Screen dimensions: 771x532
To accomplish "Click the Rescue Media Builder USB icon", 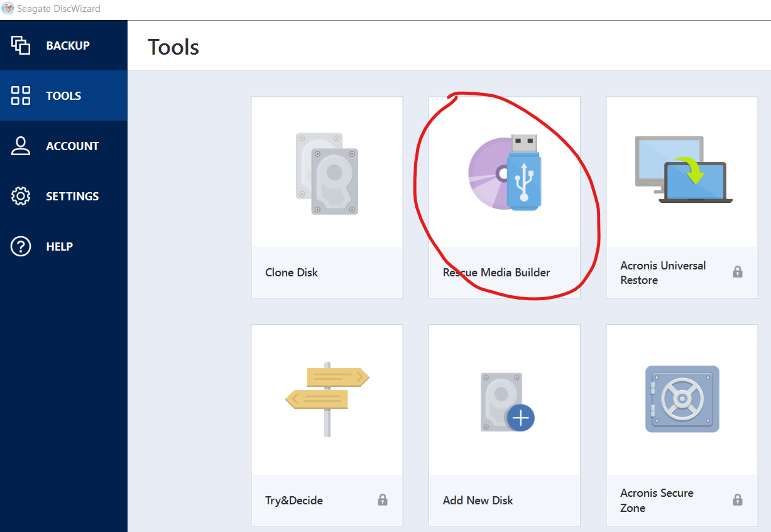I will [x=505, y=172].
